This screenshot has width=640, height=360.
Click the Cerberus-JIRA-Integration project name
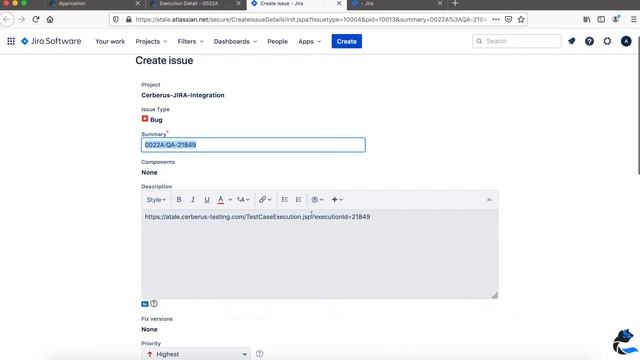pyautogui.click(x=183, y=95)
